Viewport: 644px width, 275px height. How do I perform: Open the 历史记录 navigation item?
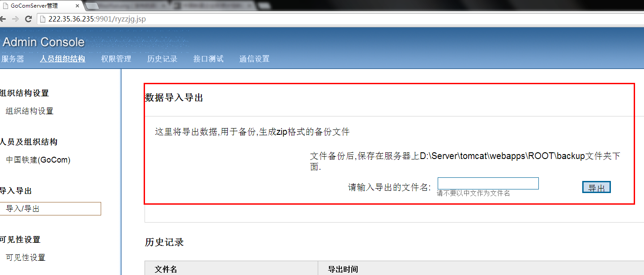(162, 59)
